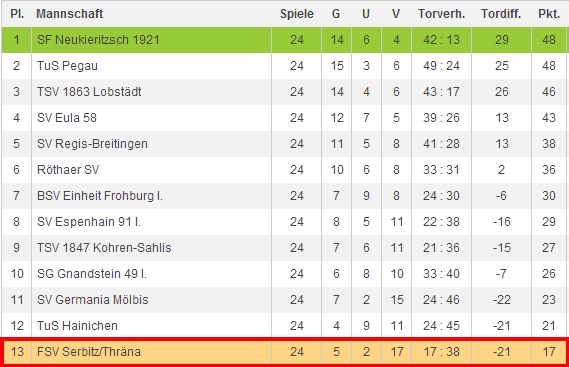Select the Pl. column header

tap(17, 14)
